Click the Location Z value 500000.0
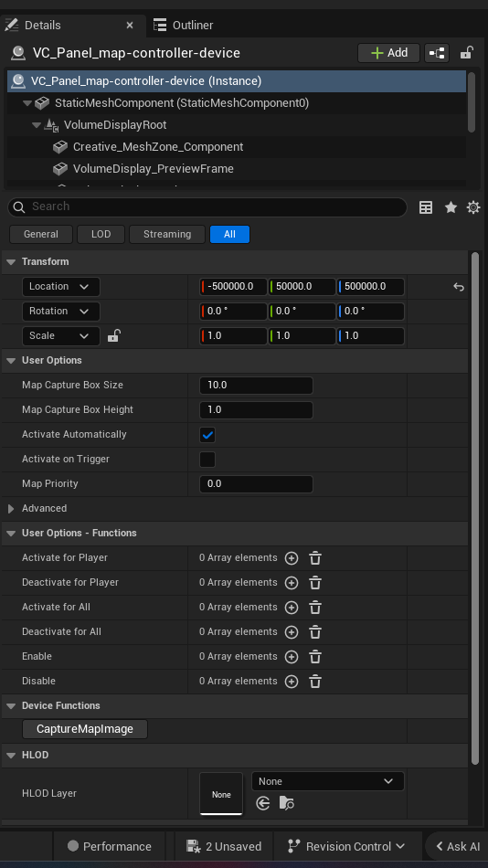Image resolution: width=488 pixels, height=868 pixels. click(371, 287)
